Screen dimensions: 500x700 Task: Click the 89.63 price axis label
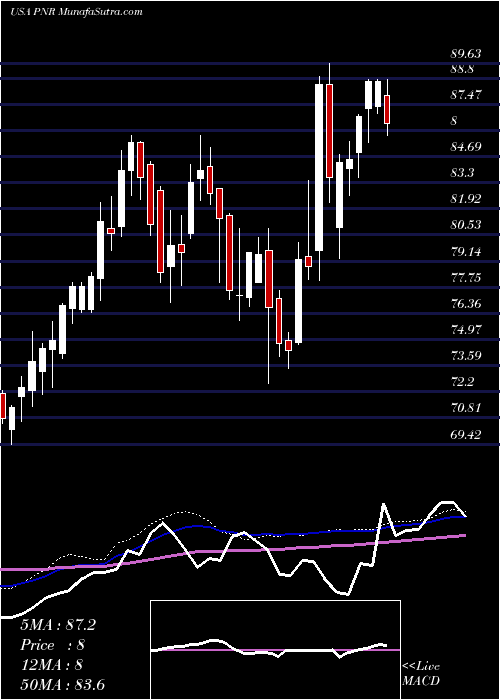pyautogui.click(x=466, y=54)
